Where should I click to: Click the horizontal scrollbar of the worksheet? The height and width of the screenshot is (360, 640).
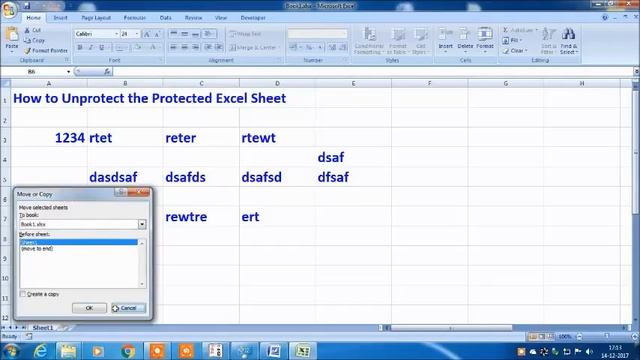coord(451,327)
